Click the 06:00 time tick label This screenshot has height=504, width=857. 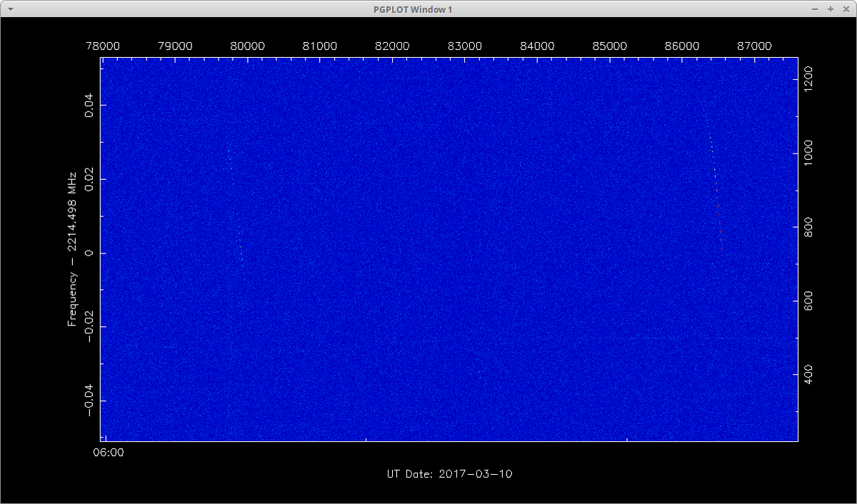[x=109, y=453]
